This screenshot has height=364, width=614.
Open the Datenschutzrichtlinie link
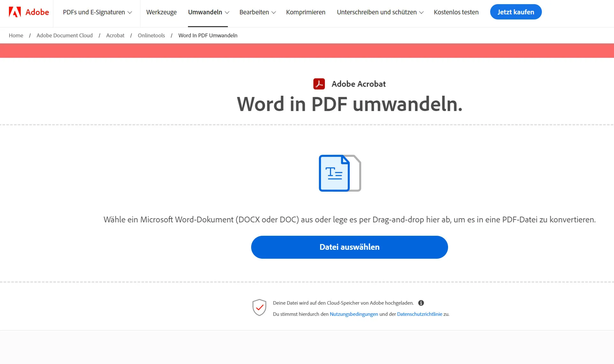pos(420,314)
